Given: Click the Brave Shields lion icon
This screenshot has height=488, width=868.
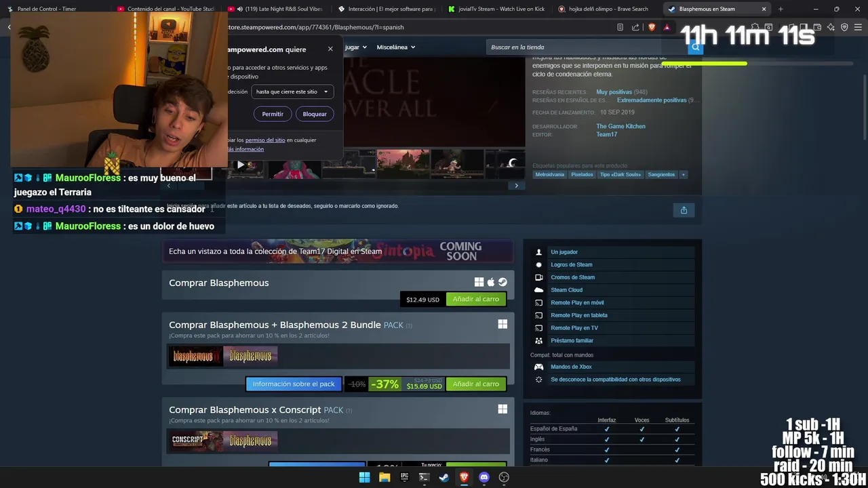Looking at the screenshot, I should click(x=652, y=27).
